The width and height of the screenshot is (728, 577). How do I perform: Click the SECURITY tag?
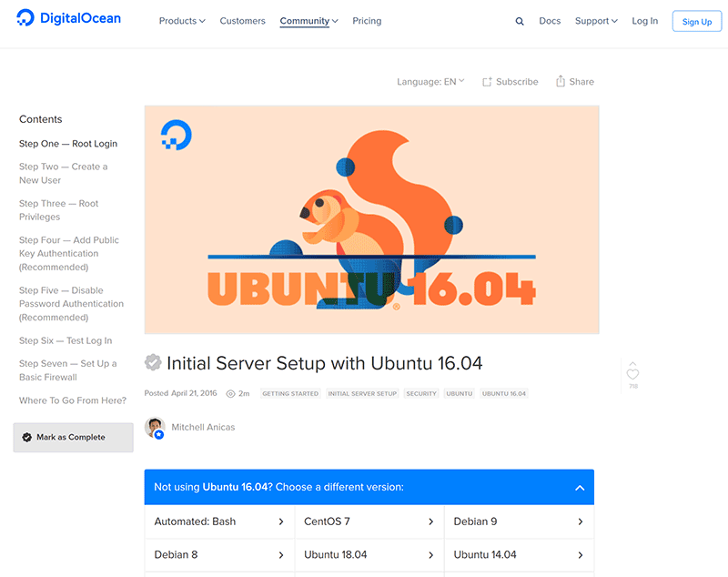(421, 394)
